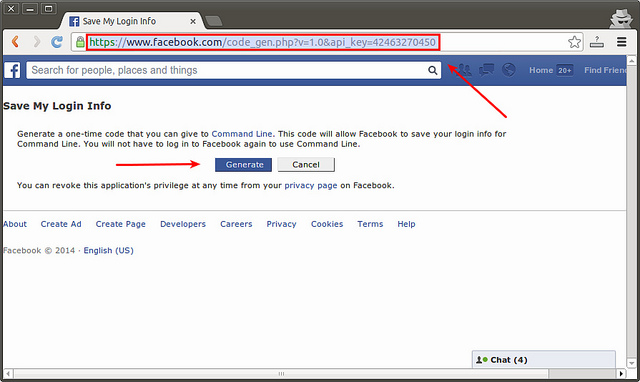
Task: Click the extension icon beside the bookmark star
Action: pyautogui.click(x=597, y=42)
